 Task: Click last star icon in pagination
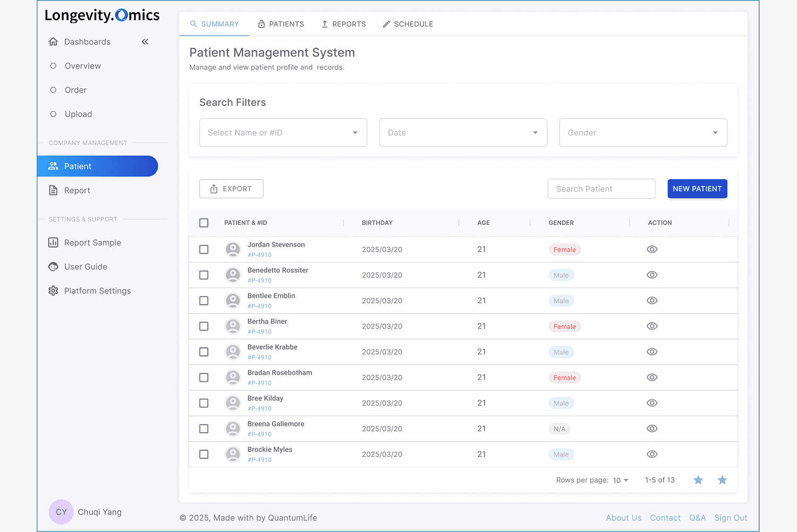pos(722,480)
